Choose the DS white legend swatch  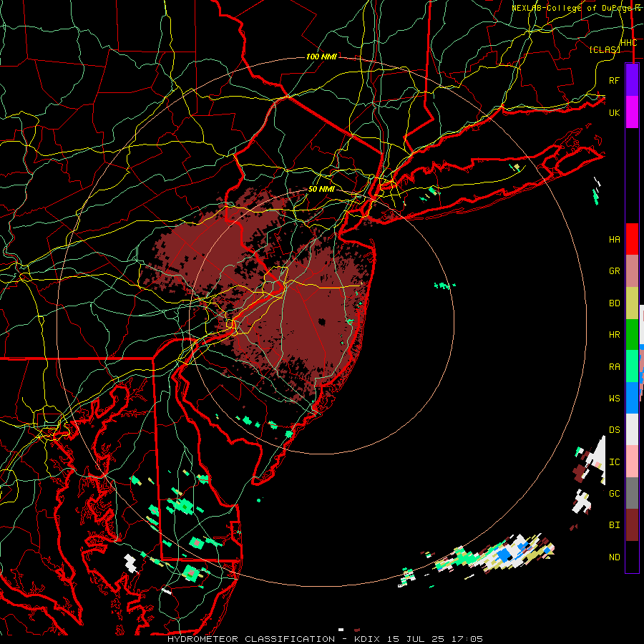632,429
